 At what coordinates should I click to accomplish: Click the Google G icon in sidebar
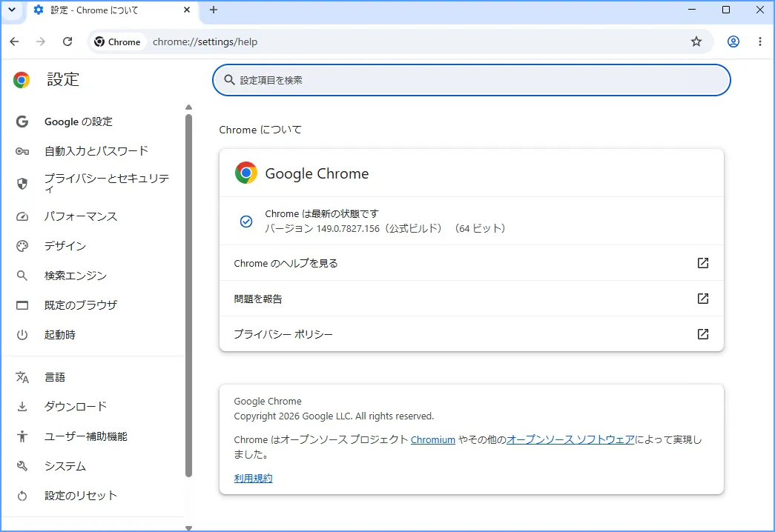(22, 122)
